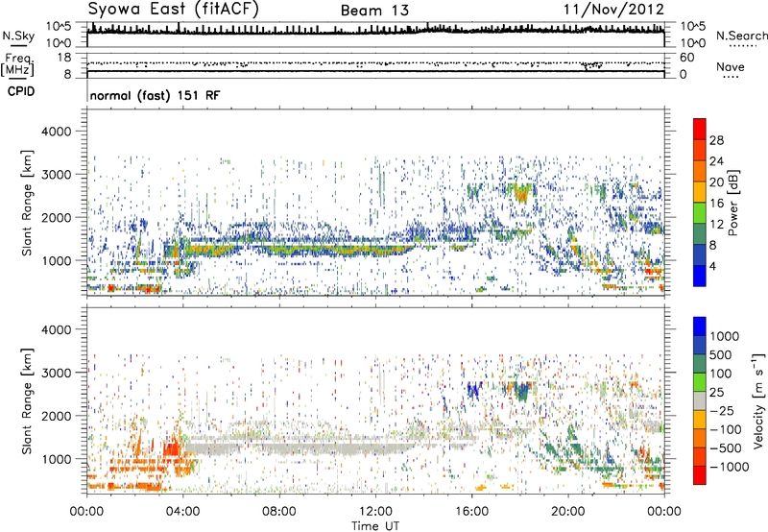Click the '04:00' time tick label

coord(182,512)
